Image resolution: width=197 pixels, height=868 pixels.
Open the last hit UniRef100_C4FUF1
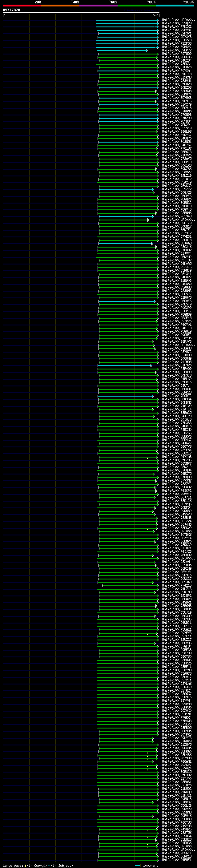click(x=177, y=859)
